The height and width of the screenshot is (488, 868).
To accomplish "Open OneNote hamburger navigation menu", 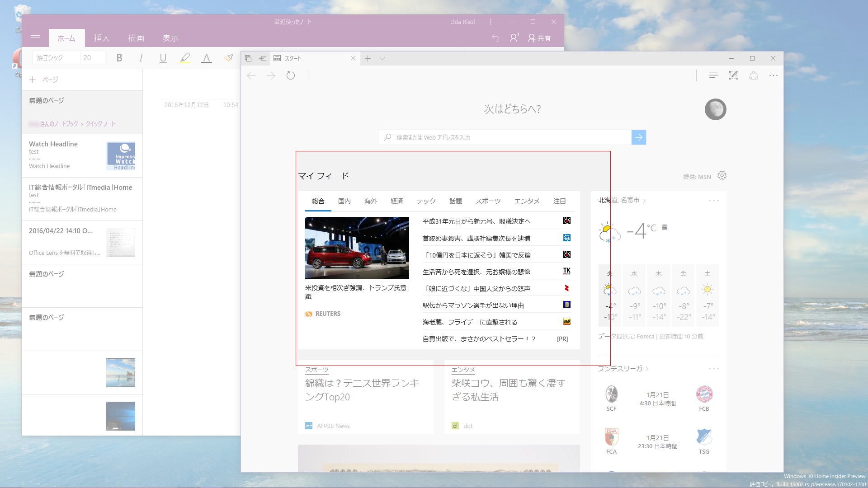I will pos(35,38).
